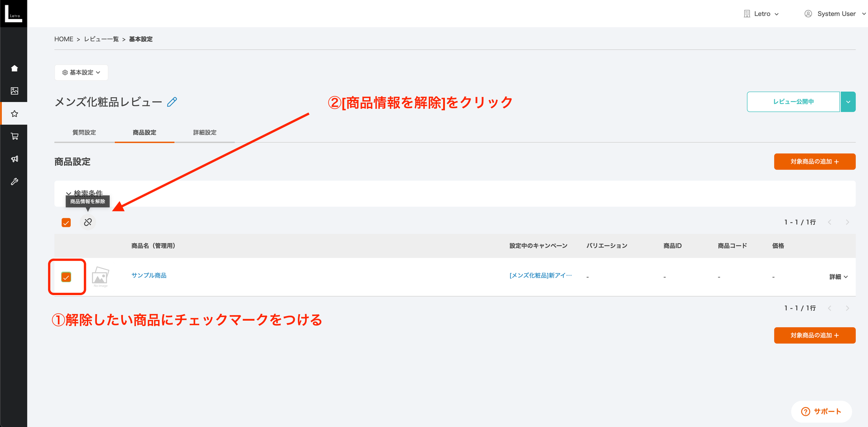This screenshot has width=868, height=427.
Task: Expand the 基本設定 dropdown
Action: click(x=82, y=72)
